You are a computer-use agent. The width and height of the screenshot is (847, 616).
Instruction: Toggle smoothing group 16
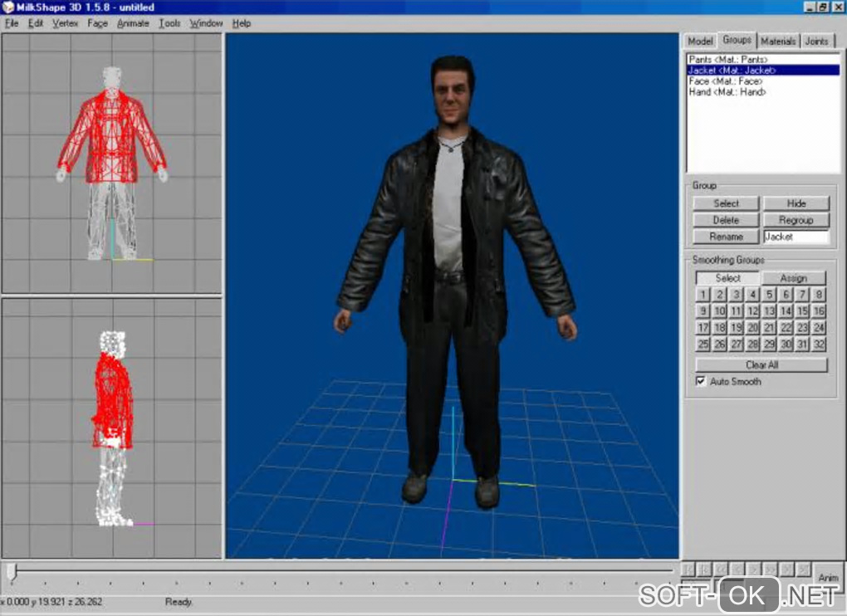coord(819,311)
